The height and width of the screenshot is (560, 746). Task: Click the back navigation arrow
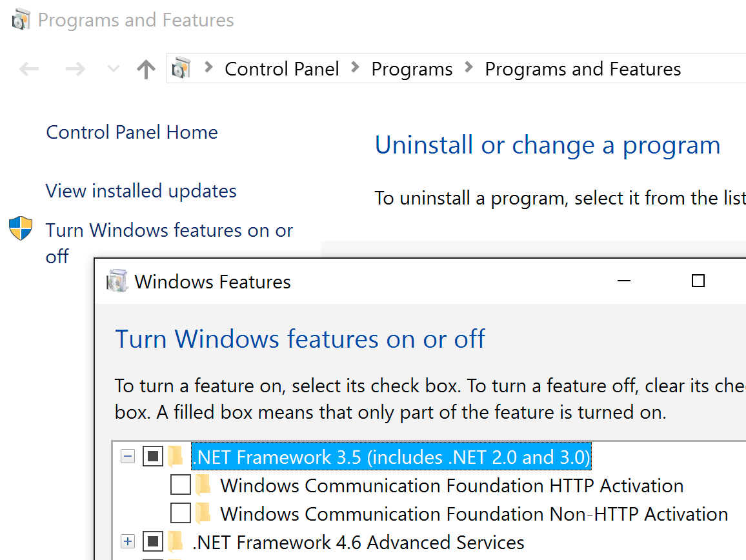click(29, 69)
